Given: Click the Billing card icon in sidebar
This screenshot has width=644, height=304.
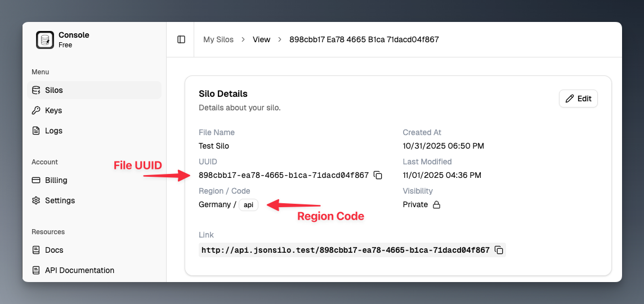Looking at the screenshot, I should coord(36,180).
